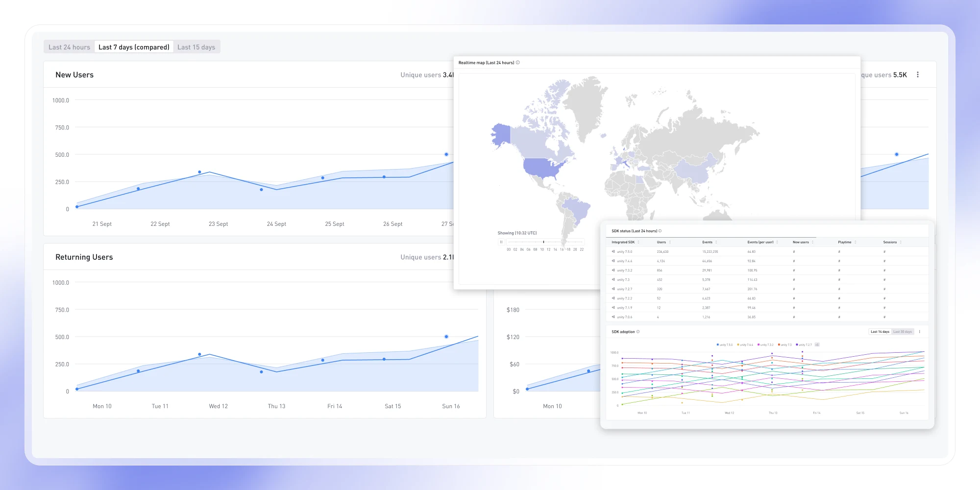Click the Unity icon in unity 7.2.7 row
The width and height of the screenshot is (980, 490).
tap(613, 289)
